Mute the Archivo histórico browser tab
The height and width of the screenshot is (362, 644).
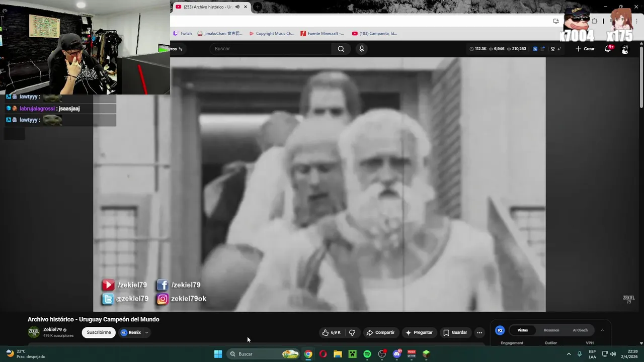coord(237,7)
